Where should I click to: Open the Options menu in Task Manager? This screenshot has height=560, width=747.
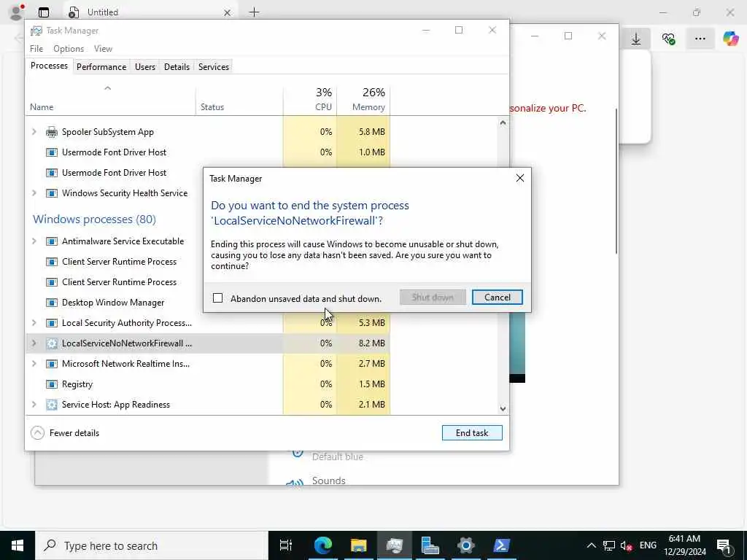(69, 49)
